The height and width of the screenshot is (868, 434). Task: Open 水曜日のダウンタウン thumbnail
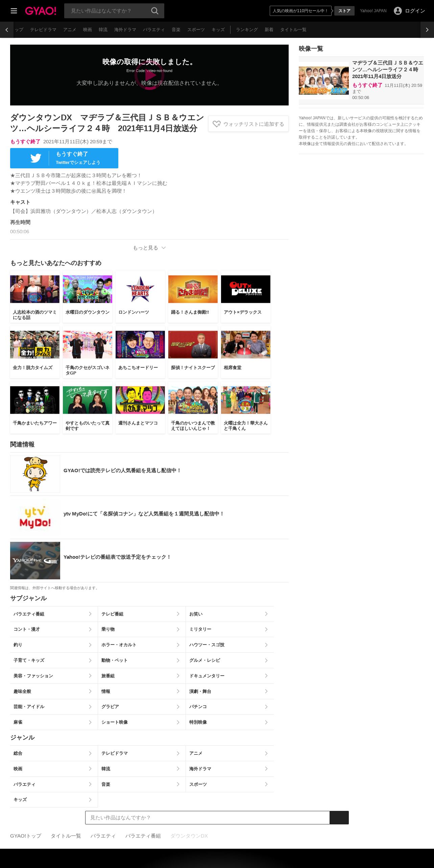tap(88, 289)
